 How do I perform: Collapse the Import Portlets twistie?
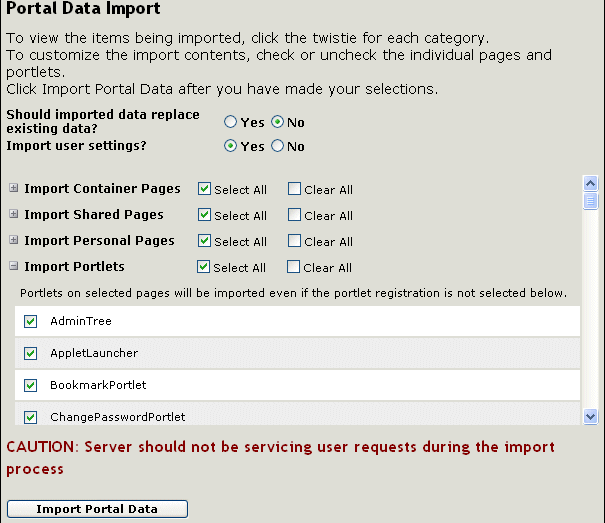coord(14,266)
